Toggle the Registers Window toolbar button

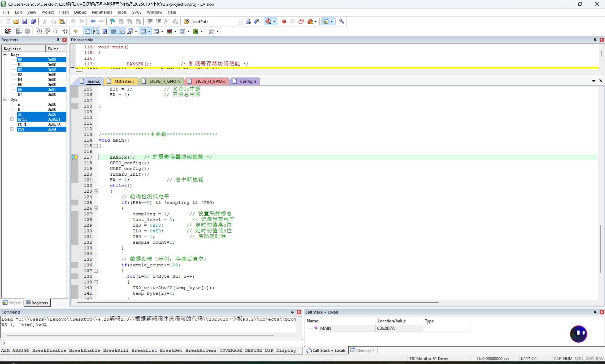(x=113, y=31)
